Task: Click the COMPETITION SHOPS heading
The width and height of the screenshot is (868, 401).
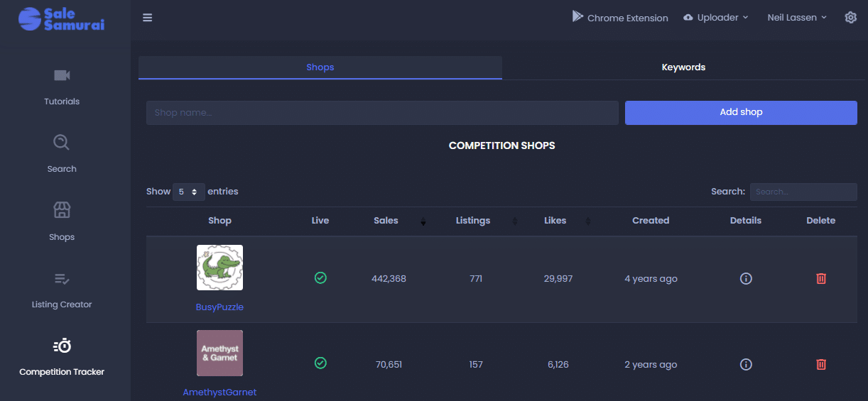Action: [x=502, y=145]
